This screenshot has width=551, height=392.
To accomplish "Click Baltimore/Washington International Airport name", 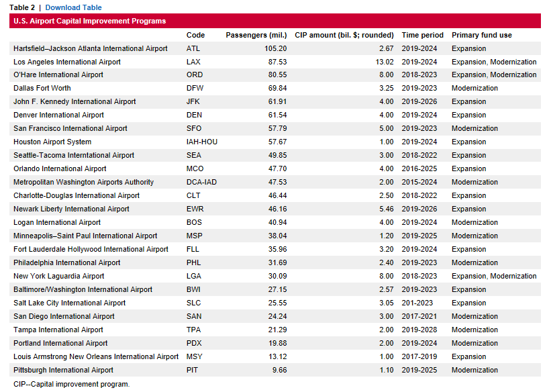I will [83, 289].
